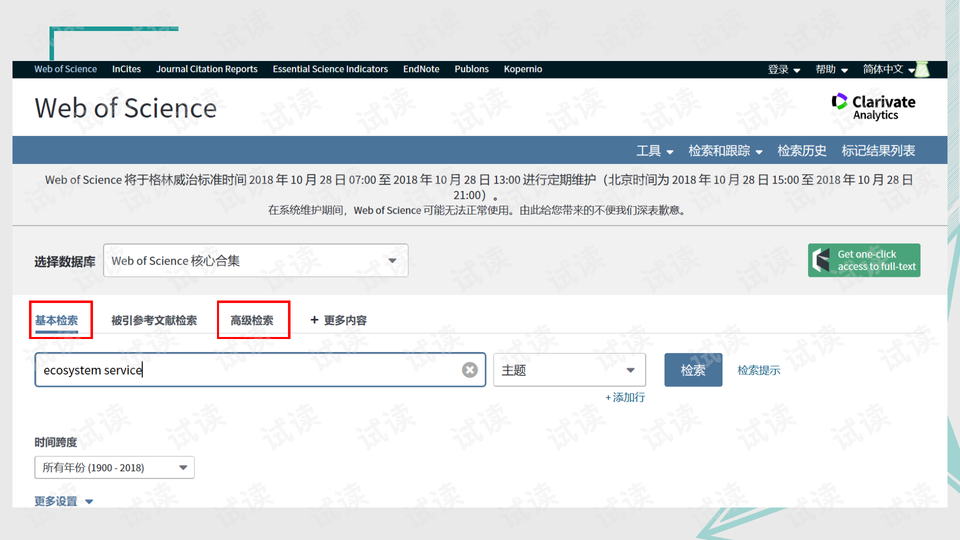
Task: Open the 检索和跟踪 dropdown menu
Action: tap(726, 151)
